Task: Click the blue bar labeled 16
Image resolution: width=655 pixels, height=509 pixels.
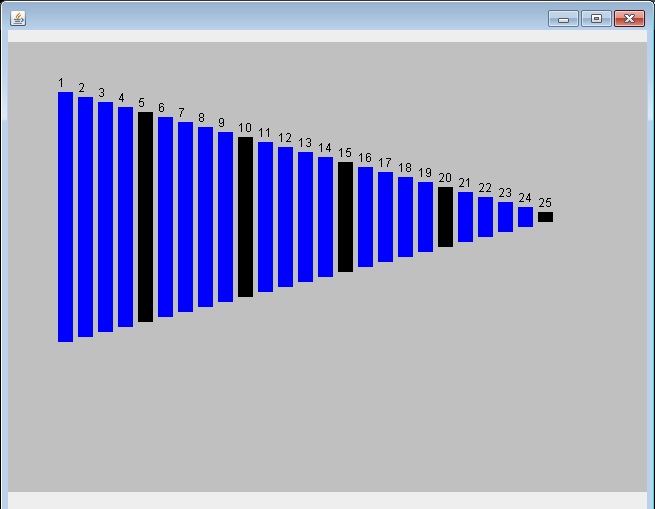Action: pos(365,217)
